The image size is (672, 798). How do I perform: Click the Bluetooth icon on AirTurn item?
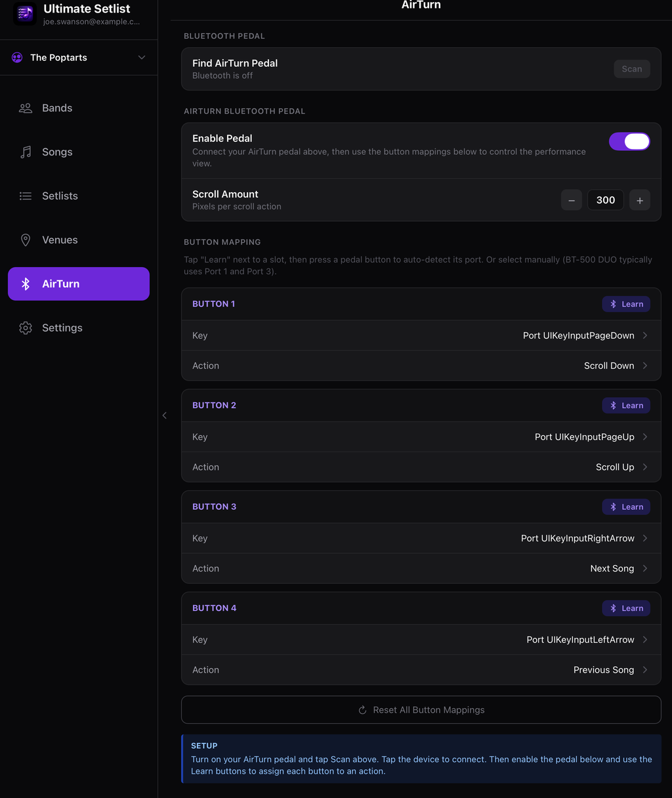(26, 284)
